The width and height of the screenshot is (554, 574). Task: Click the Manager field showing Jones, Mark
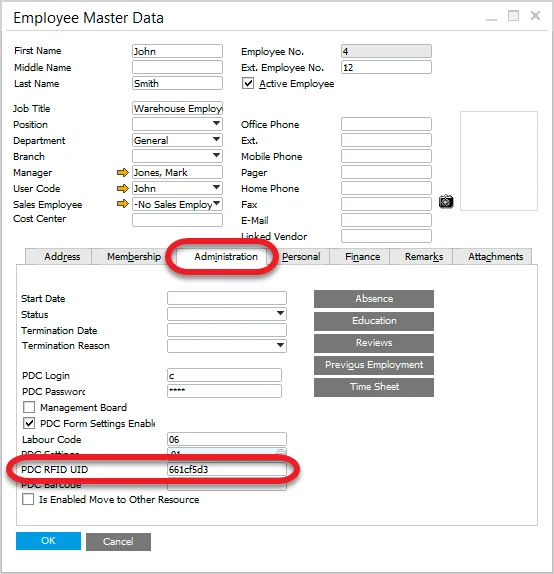coord(177,172)
